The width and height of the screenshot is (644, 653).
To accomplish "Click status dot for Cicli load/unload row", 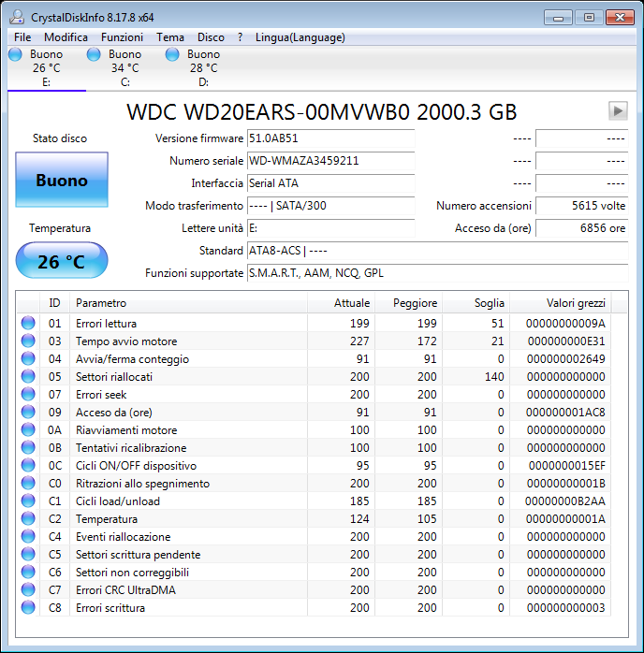I will [28, 501].
